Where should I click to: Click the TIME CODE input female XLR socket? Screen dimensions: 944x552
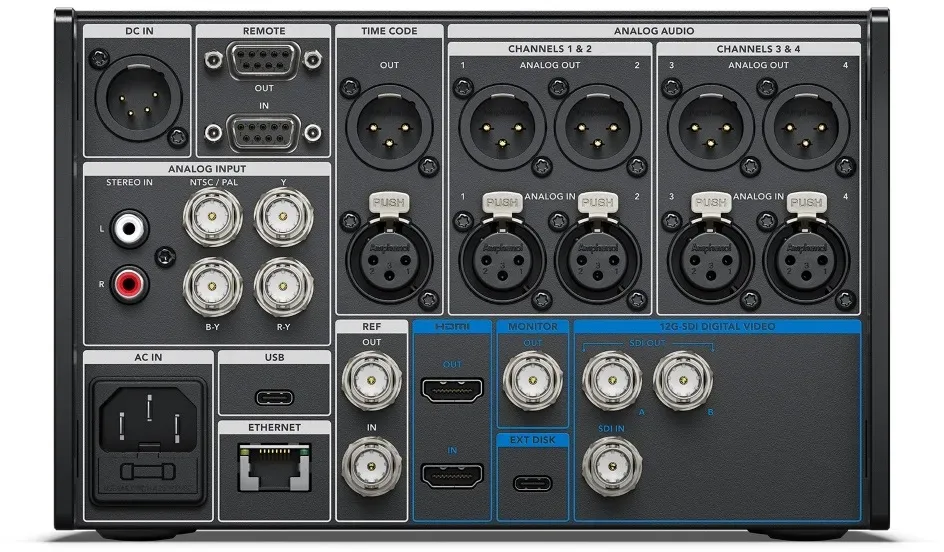389,260
